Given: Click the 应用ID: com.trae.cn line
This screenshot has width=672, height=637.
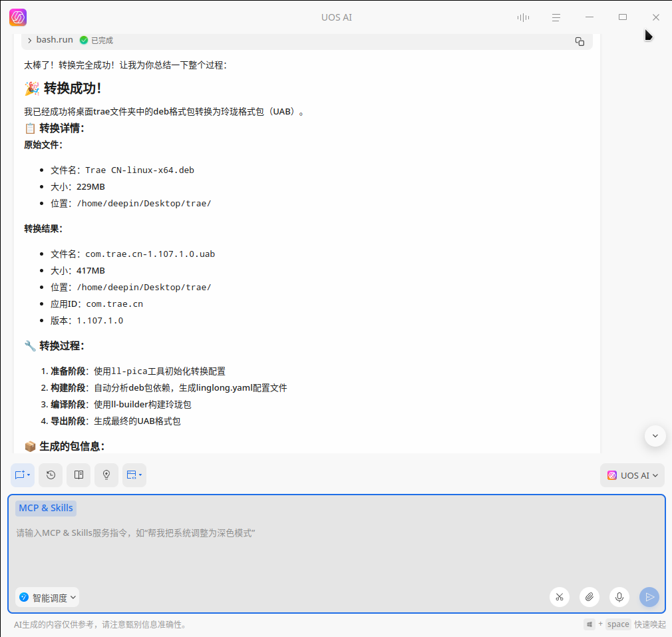Looking at the screenshot, I should point(97,304).
